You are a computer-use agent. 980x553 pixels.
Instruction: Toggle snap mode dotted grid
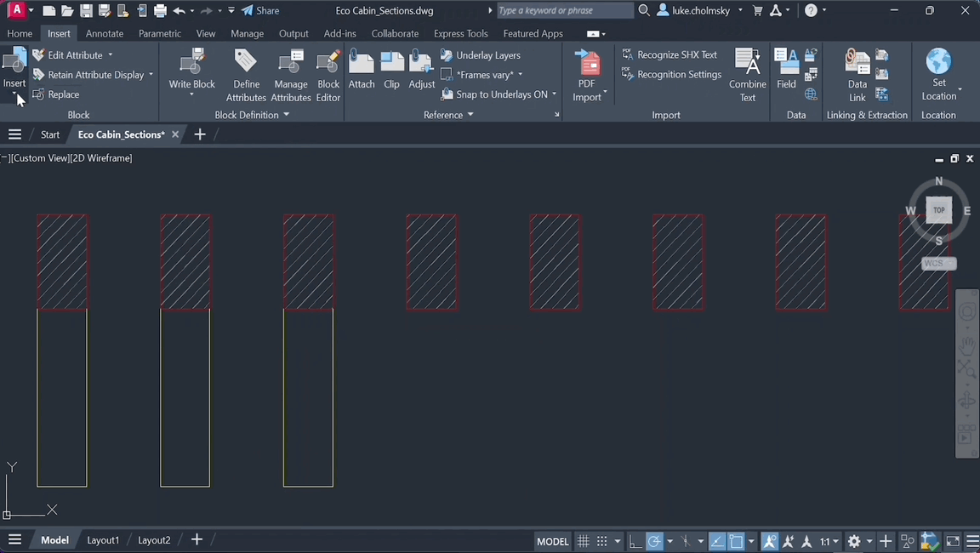602,541
